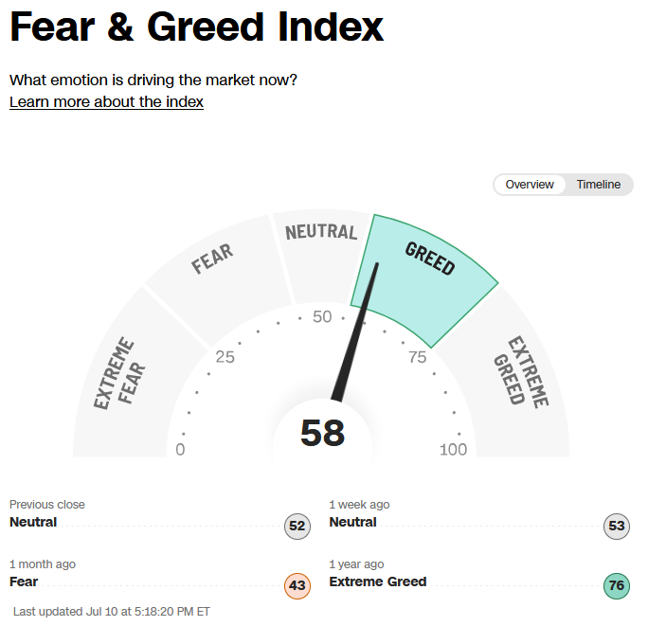This screenshot has height=644, width=648.
Task: Click the large 58 index value
Action: [x=322, y=433]
